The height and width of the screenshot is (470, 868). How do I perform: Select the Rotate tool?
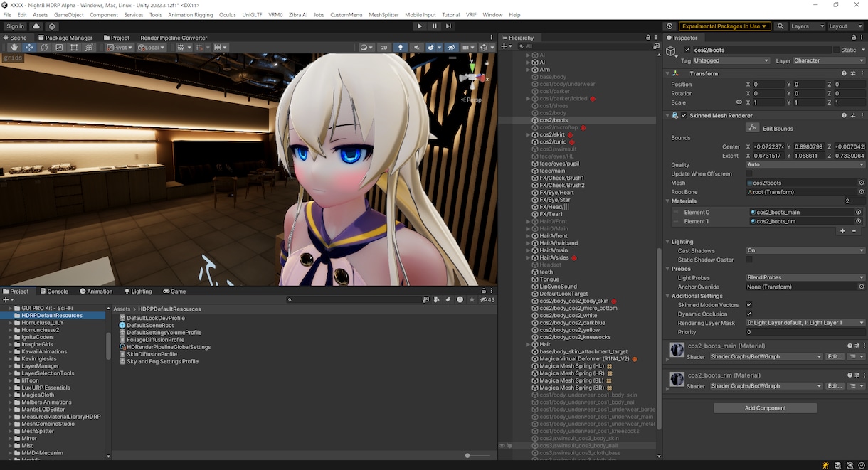[44, 48]
